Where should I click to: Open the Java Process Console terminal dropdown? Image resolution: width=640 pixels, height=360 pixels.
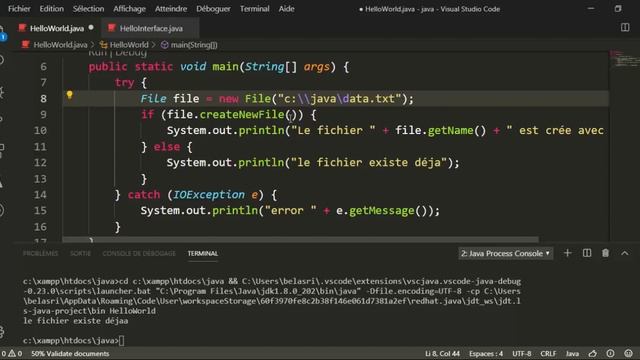tap(505, 253)
